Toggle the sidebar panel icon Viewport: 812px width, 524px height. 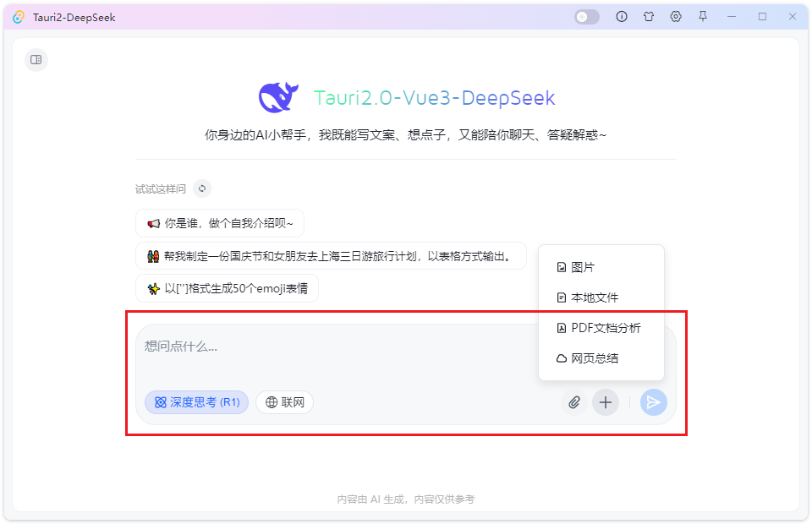click(x=36, y=60)
